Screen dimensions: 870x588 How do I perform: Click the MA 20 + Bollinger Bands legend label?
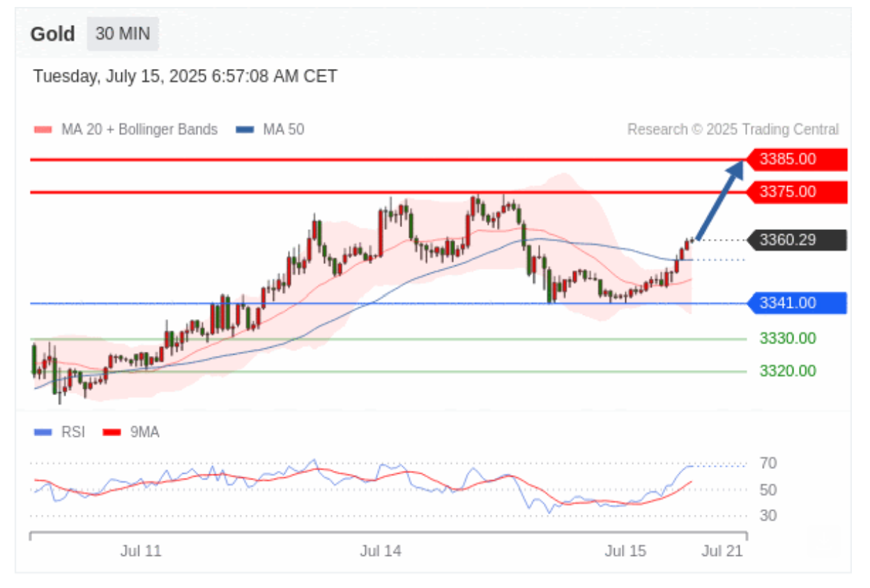point(139,130)
